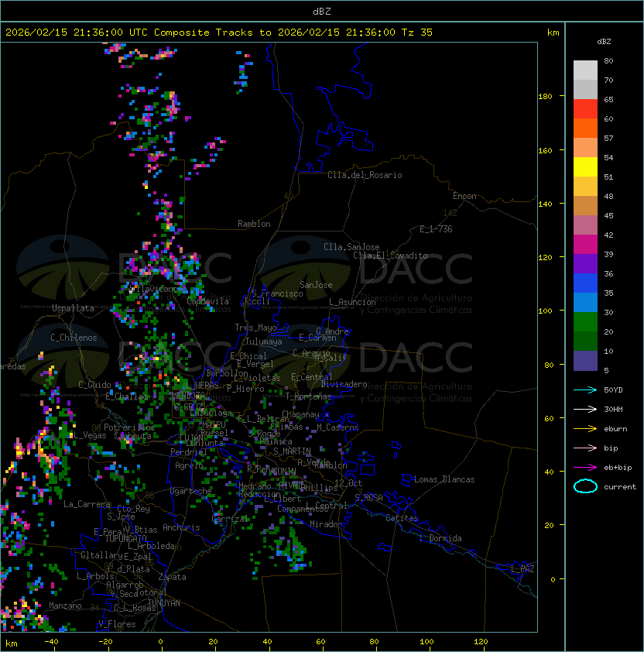Screen dimensions: 644x652
Task: Click the 'Tulumaya' map label
Action: pos(264,341)
